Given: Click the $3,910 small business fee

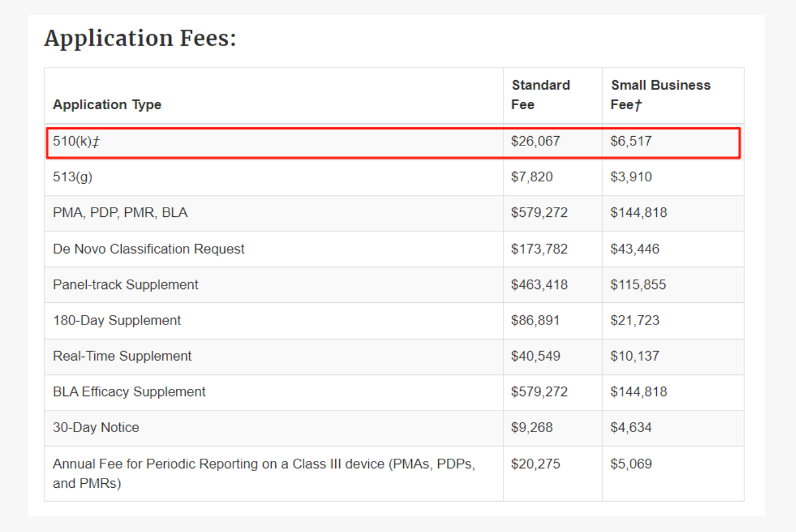Looking at the screenshot, I should (631, 177).
